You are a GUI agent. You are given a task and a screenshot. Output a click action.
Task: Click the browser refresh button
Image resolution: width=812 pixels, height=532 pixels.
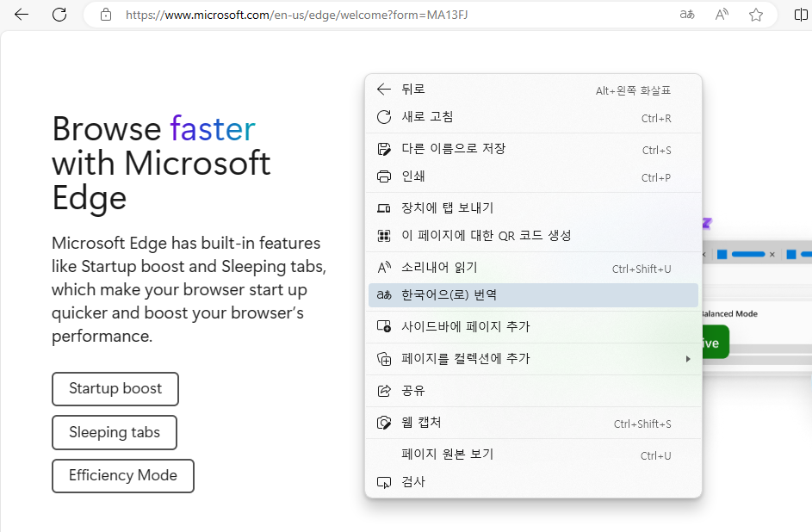point(59,15)
